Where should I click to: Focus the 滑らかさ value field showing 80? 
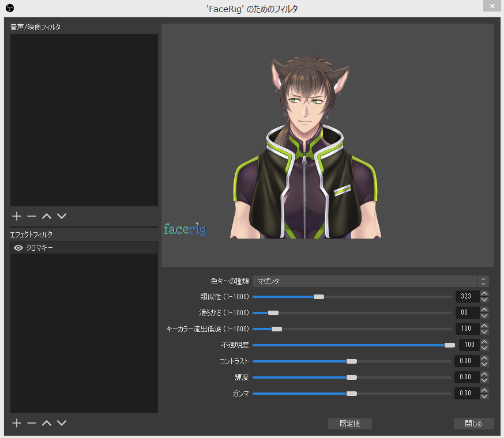coord(467,312)
